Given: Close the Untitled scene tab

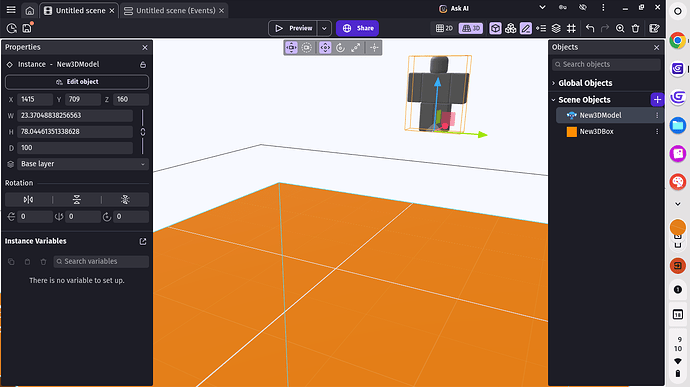Looking at the screenshot, I should tap(112, 11).
